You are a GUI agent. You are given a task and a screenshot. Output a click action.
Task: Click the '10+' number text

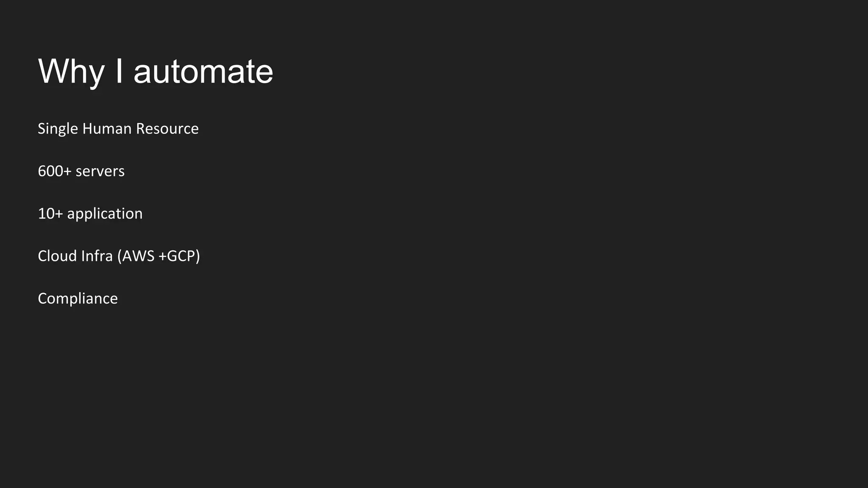[x=50, y=213]
